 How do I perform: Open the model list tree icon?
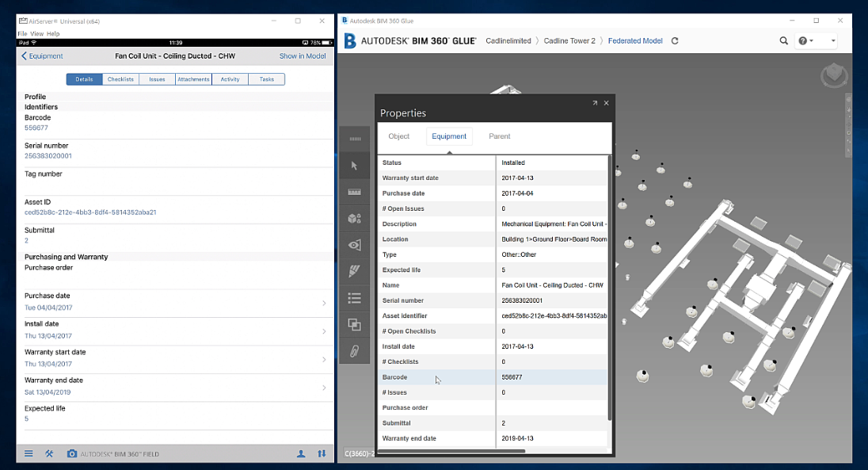354,298
